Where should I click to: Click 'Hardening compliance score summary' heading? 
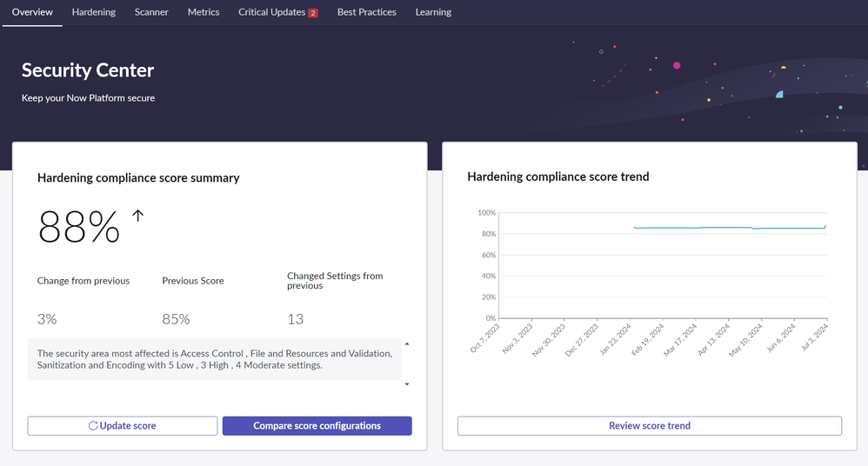tap(138, 177)
